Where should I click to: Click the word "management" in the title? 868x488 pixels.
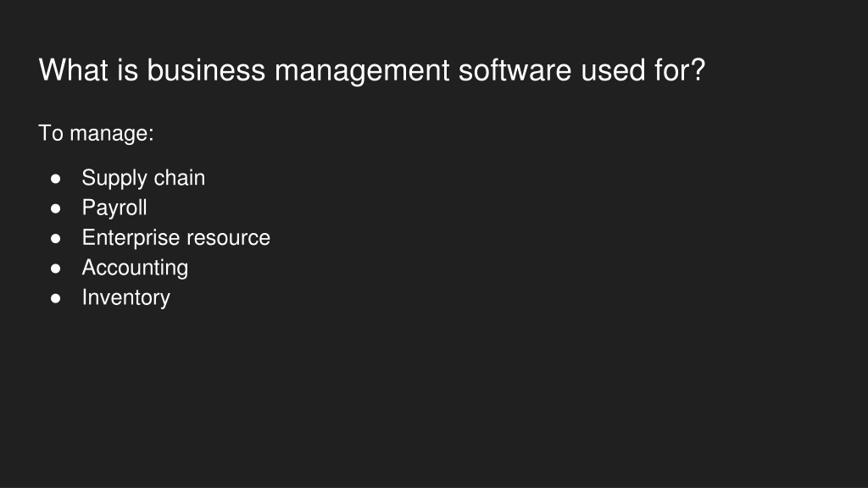[362, 72]
